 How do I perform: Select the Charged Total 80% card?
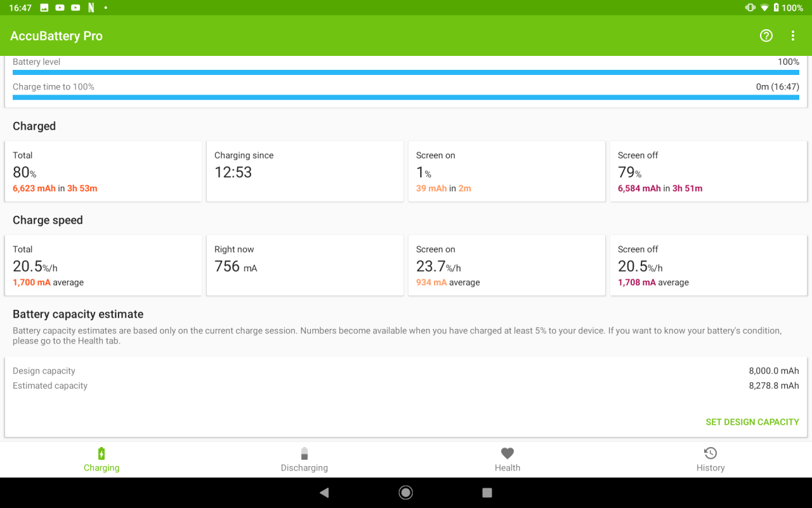[103, 171]
